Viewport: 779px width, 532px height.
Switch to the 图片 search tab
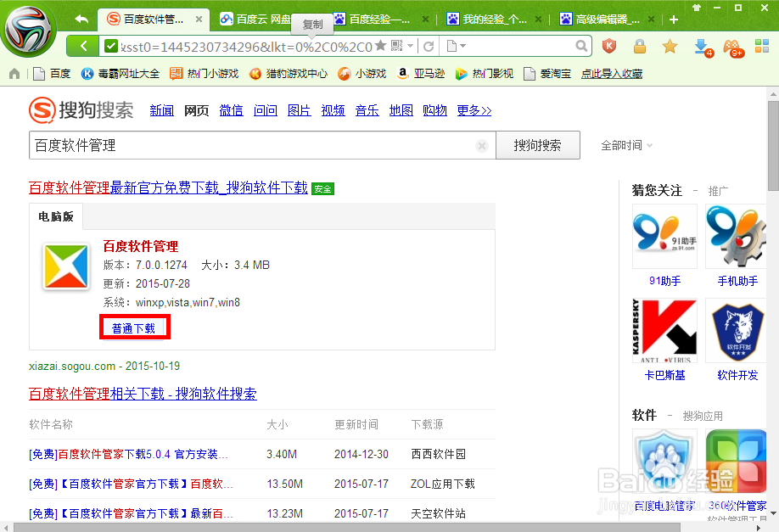click(x=299, y=110)
